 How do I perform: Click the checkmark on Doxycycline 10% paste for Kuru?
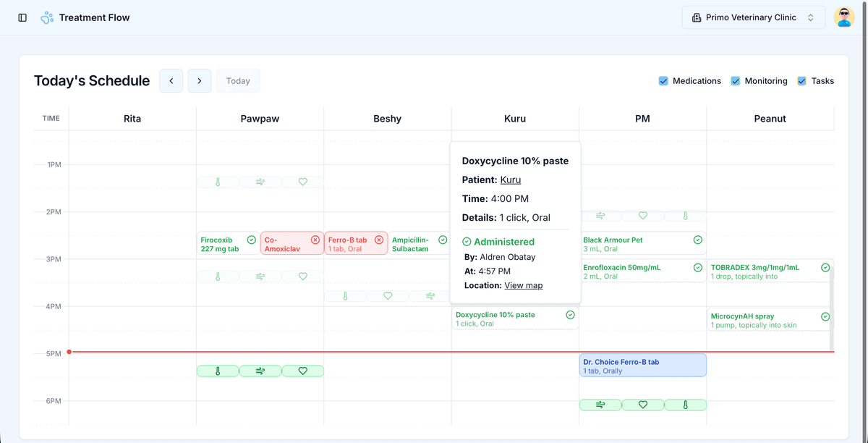(570, 315)
